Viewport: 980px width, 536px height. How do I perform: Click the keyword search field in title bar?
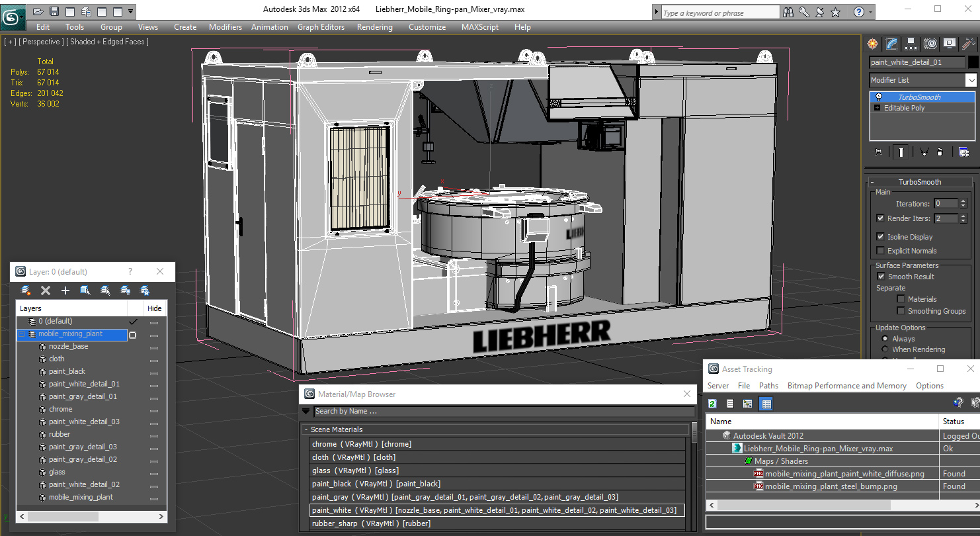pyautogui.click(x=720, y=13)
